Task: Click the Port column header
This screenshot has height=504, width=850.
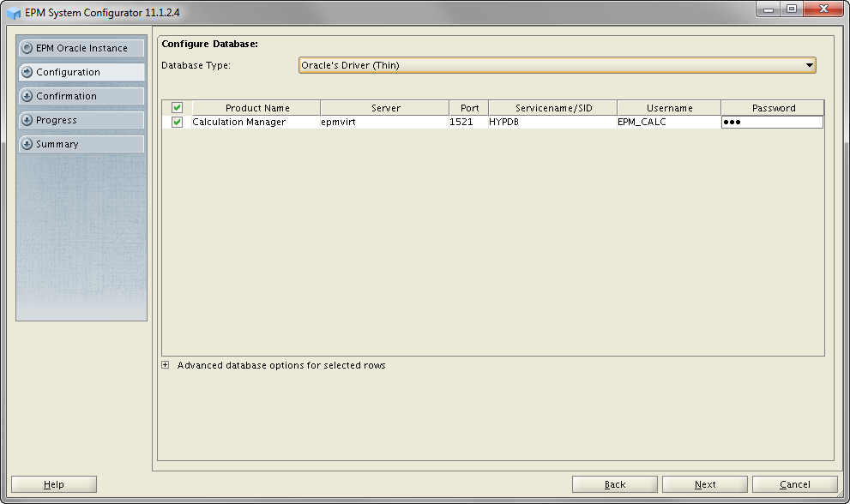Action: tap(469, 108)
